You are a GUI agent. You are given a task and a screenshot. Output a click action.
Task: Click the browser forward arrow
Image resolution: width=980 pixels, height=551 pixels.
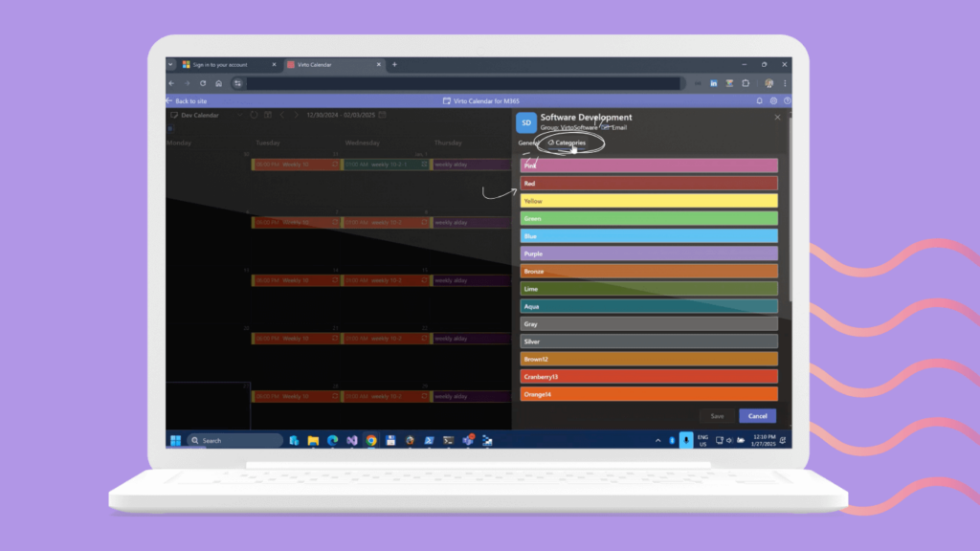(187, 83)
